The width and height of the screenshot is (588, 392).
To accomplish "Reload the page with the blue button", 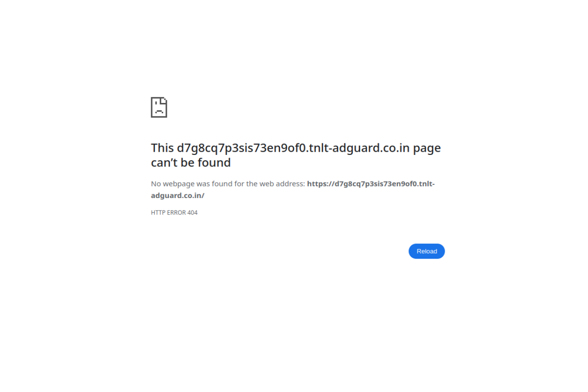I will [427, 251].
